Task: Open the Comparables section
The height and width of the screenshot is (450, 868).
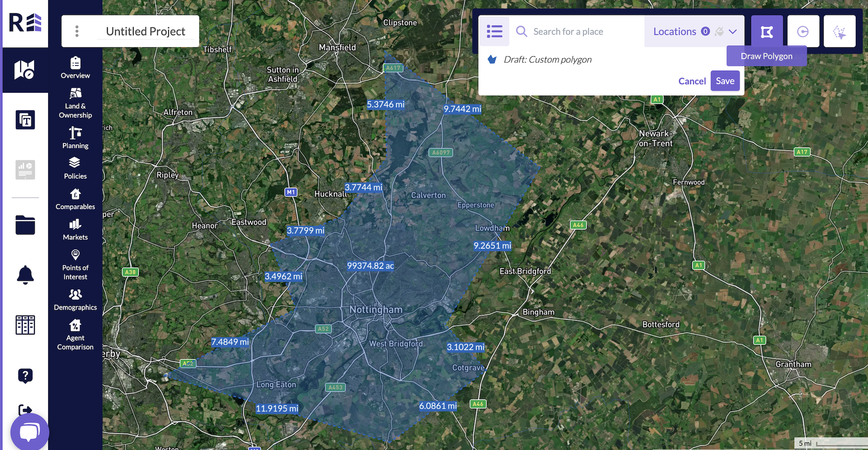Action: (x=75, y=199)
